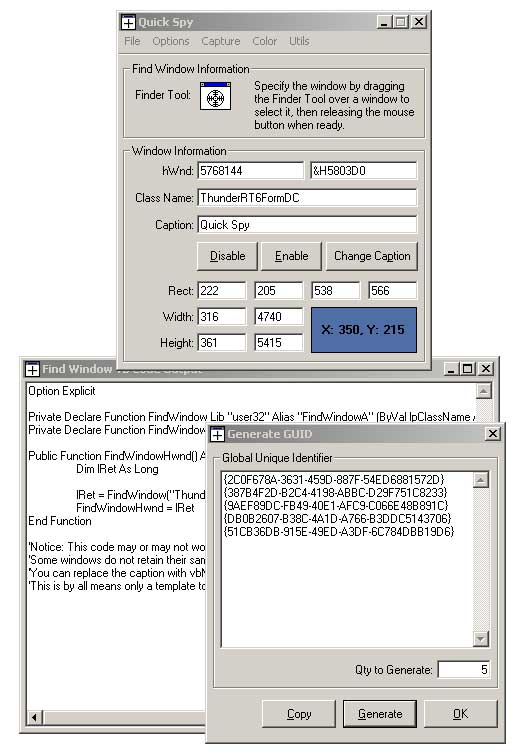Click the Disable button

tap(228, 256)
